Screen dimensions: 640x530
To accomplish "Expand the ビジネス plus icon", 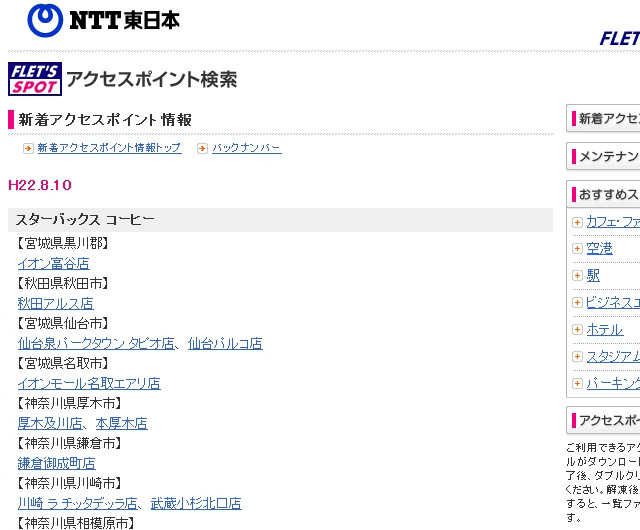I will coord(577,303).
